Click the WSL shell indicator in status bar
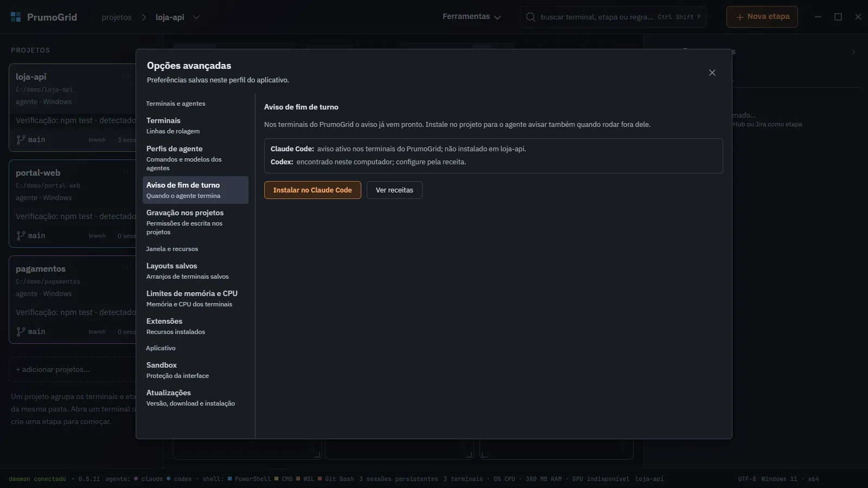The height and width of the screenshot is (488, 868). coord(305,479)
